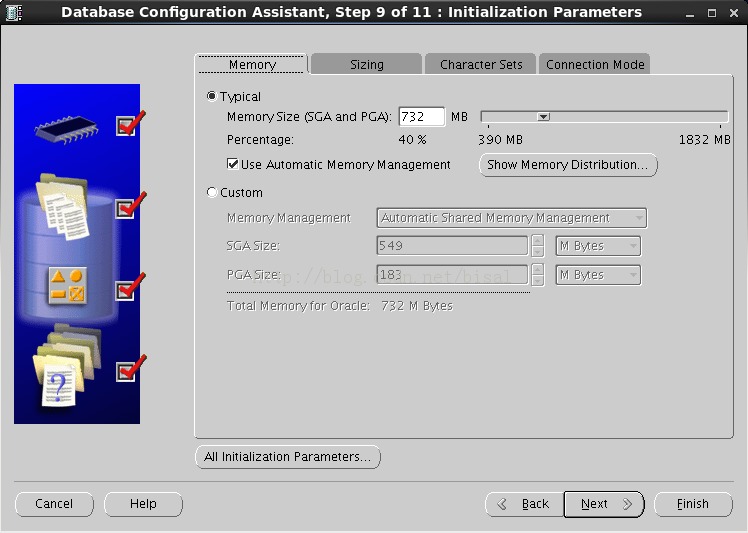The image size is (748, 533).
Task: Switch to the Character Sets tab
Action: pyautogui.click(x=481, y=64)
